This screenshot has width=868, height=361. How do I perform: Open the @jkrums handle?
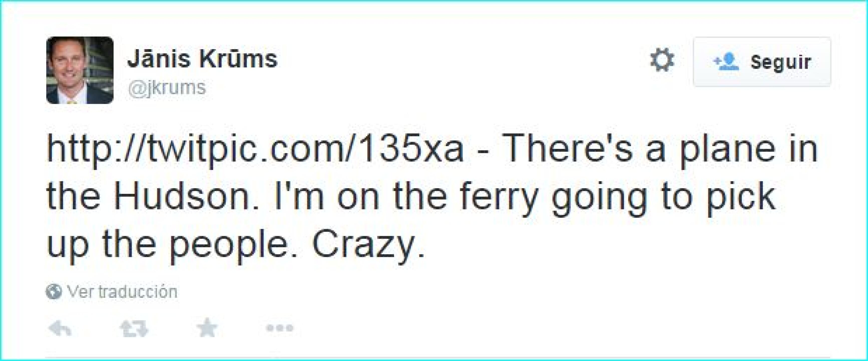167,87
